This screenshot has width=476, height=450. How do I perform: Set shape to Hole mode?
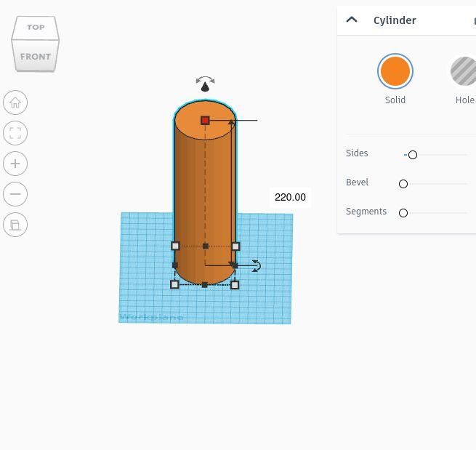464,71
